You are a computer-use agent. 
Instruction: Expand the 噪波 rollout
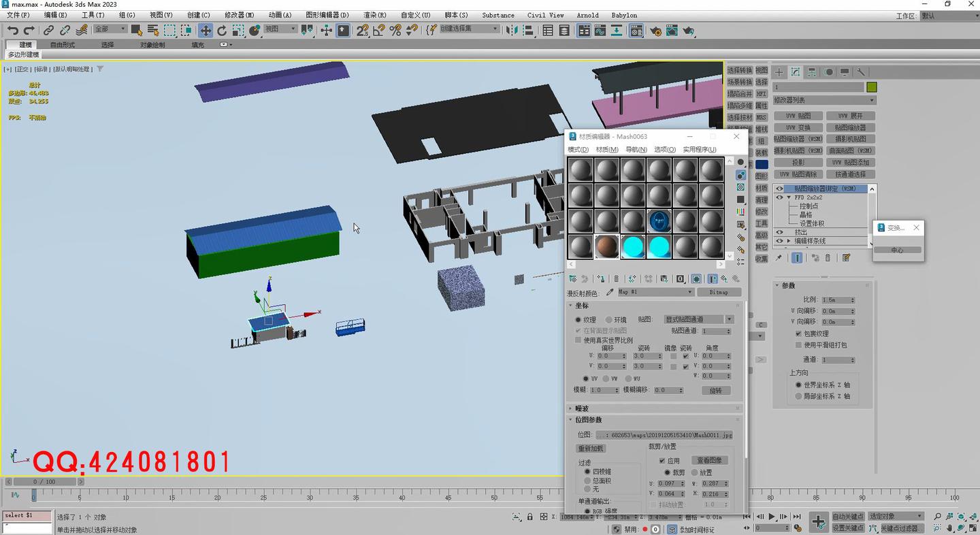tap(655, 408)
